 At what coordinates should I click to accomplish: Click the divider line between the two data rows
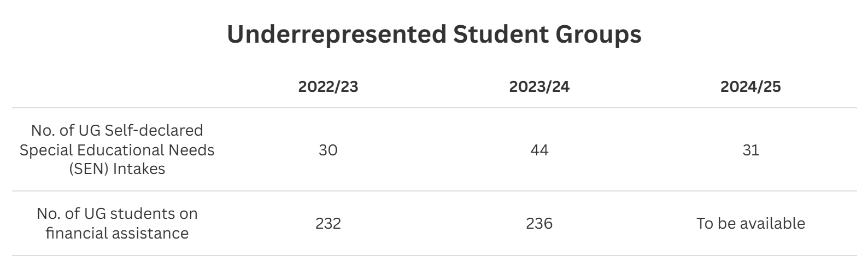tap(434, 191)
